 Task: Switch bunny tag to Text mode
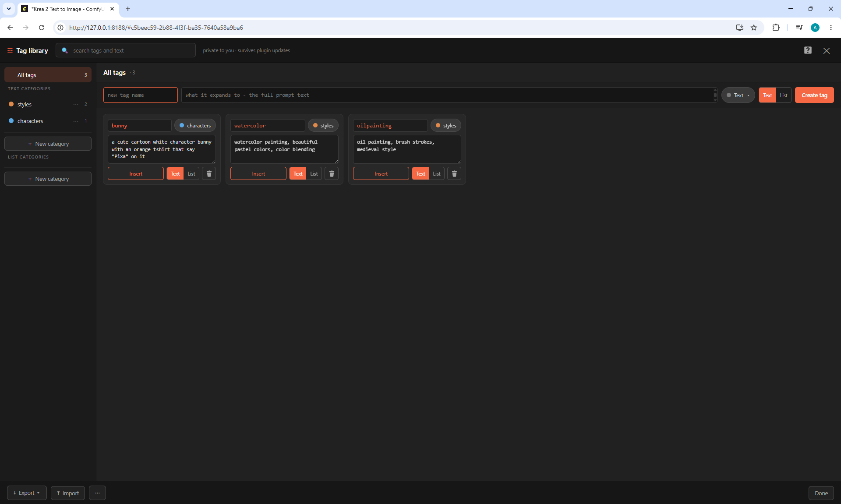[175, 174]
